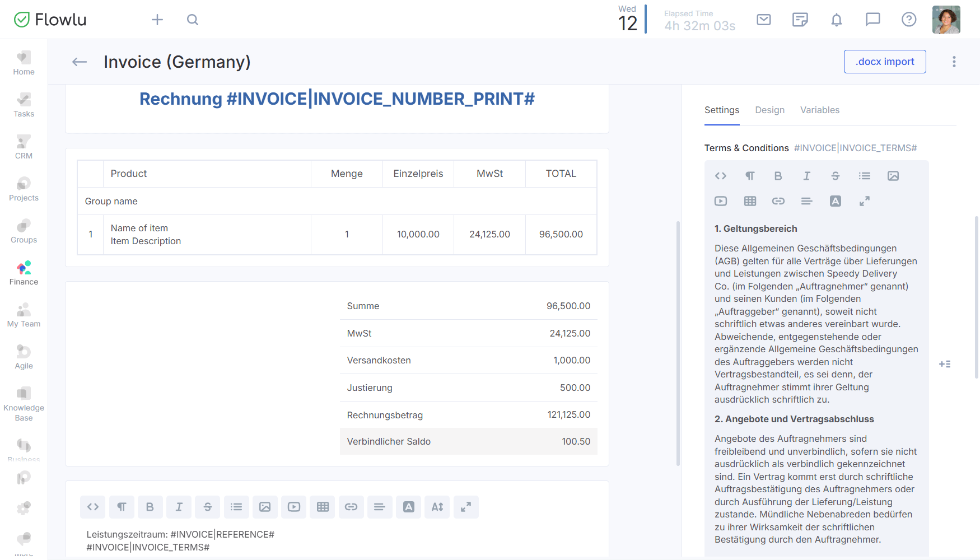
Task: Open text alignment in bottom editor
Action: click(x=380, y=507)
